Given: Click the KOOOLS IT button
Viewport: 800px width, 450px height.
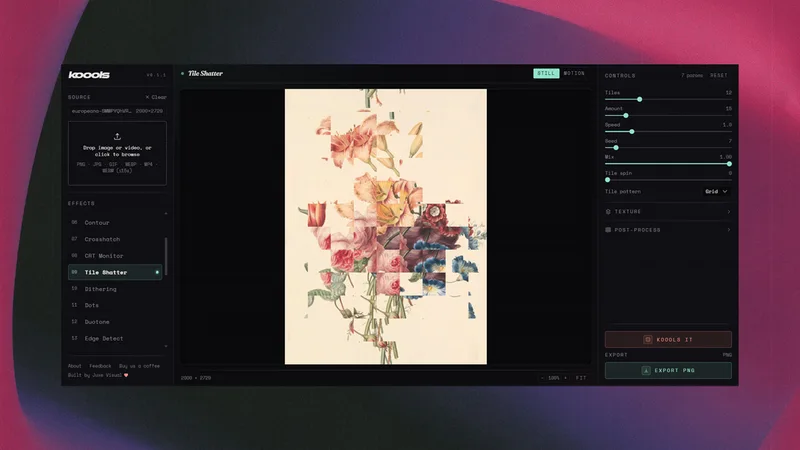Looking at the screenshot, I should click(668, 339).
